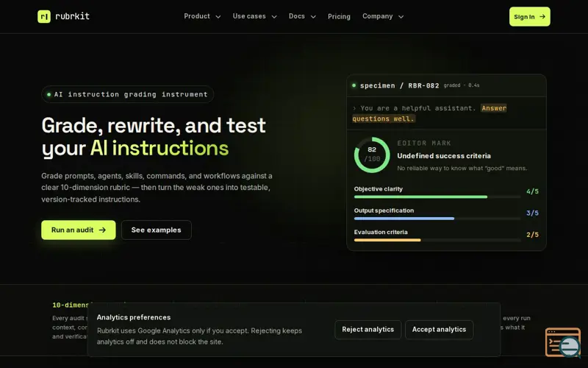Click the highlighted 'Answer questions well.' text

pyautogui.click(x=429, y=113)
